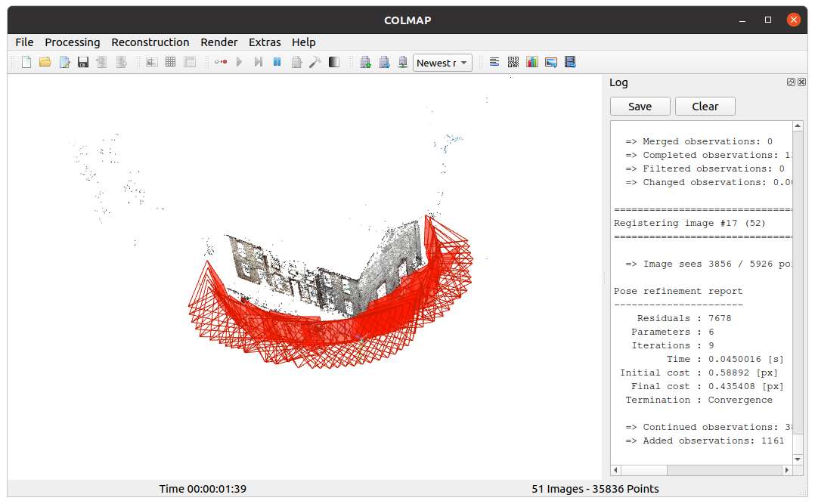The image size is (815, 504).
Task: Run Bundle adjustment with the hammer icon
Action: tap(315, 63)
